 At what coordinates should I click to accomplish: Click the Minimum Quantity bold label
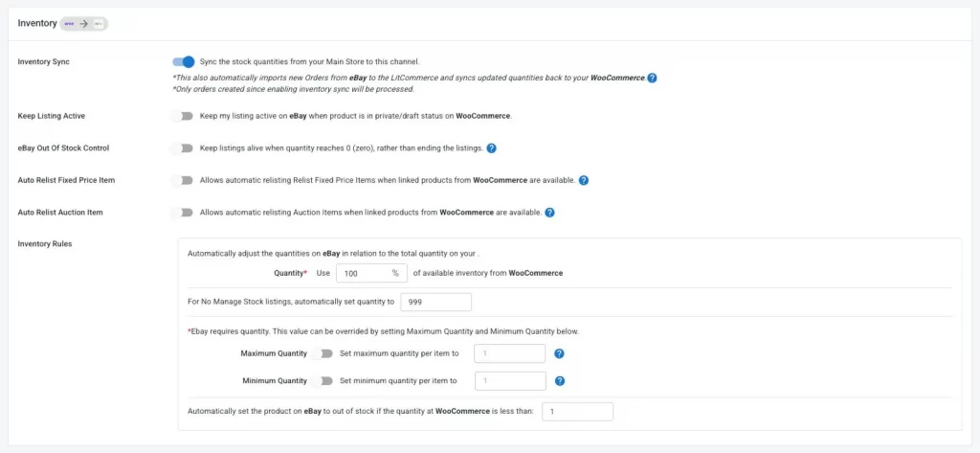coord(275,380)
